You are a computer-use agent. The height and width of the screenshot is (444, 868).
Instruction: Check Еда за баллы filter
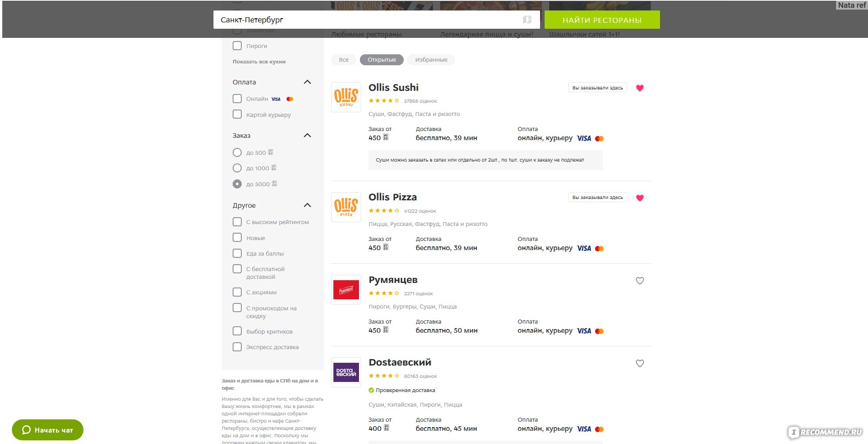(237, 253)
